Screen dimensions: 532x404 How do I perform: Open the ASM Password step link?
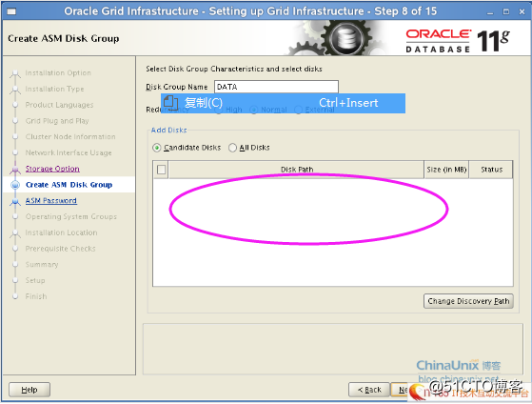pos(51,200)
